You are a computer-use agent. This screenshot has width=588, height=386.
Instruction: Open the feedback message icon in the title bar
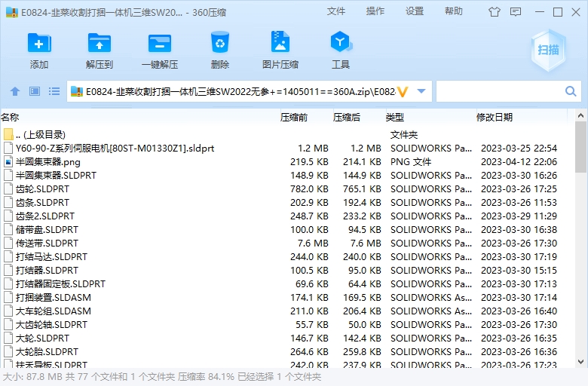(x=516, y=12)
